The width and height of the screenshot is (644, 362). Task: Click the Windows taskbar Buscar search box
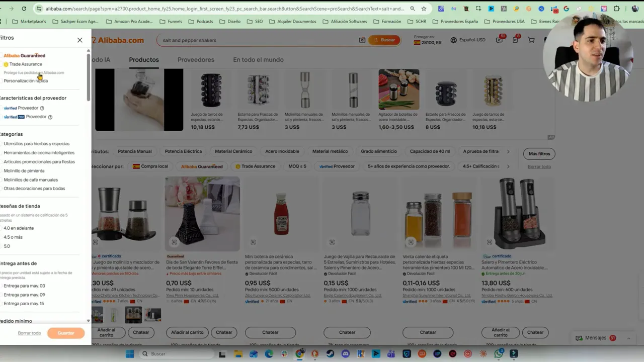[176, 354]
